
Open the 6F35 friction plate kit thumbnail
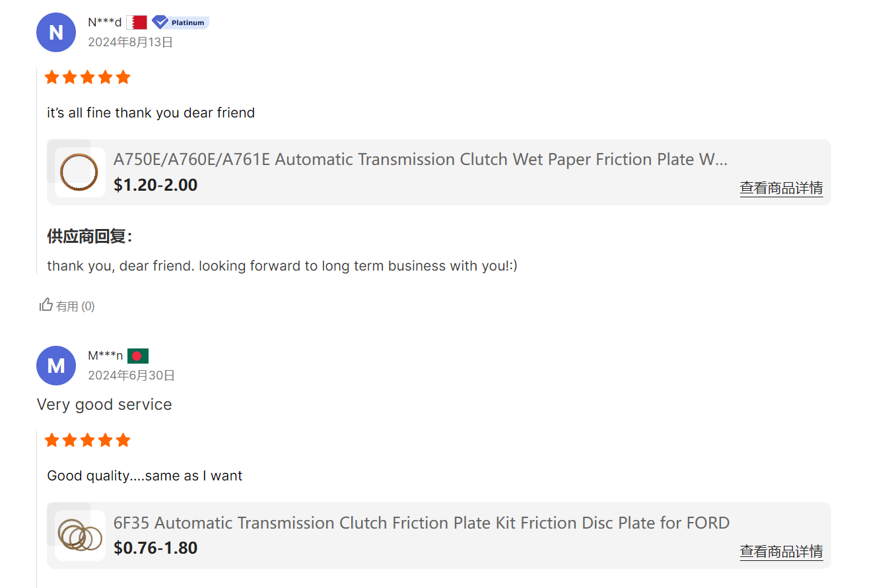[80, 535]
